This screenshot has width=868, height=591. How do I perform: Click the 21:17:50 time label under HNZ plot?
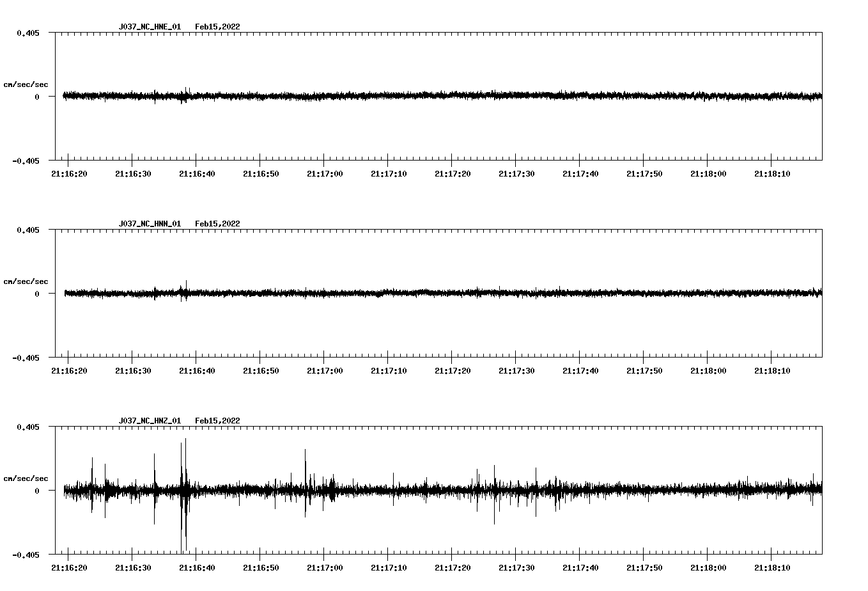[x=644, y=568]
